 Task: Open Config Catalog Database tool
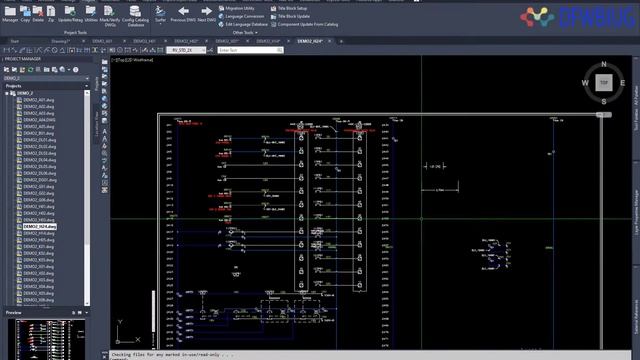tap(135, 16)
